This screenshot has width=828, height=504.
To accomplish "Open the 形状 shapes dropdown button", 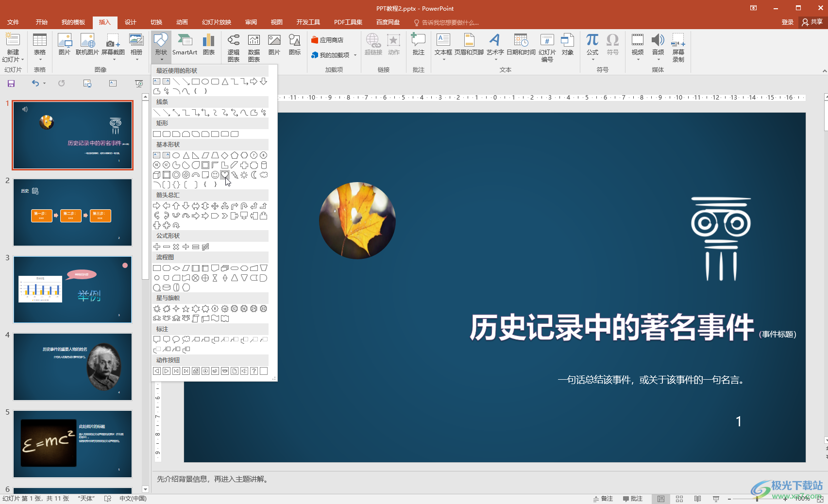I will click(161, 48).
